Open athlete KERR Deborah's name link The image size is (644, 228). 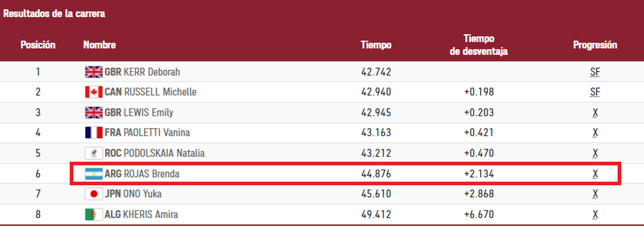point(152,72)
